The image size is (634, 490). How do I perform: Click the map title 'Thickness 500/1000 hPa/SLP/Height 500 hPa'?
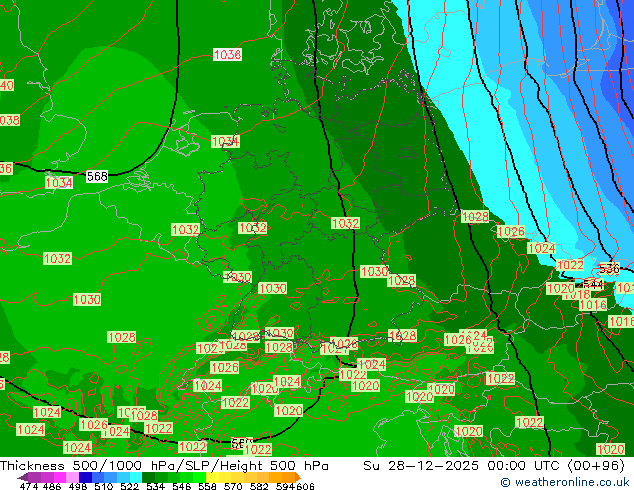tap(164, 466)
